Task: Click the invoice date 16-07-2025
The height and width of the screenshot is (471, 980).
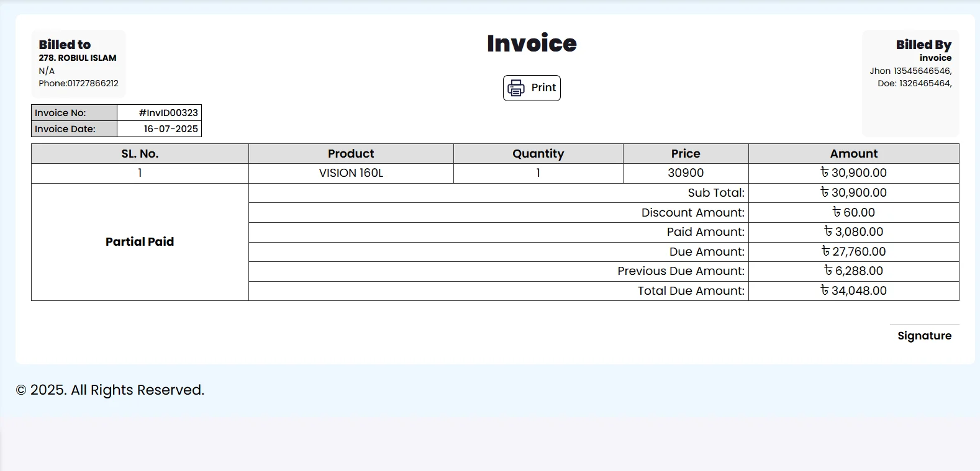Action: coord(171,129)
